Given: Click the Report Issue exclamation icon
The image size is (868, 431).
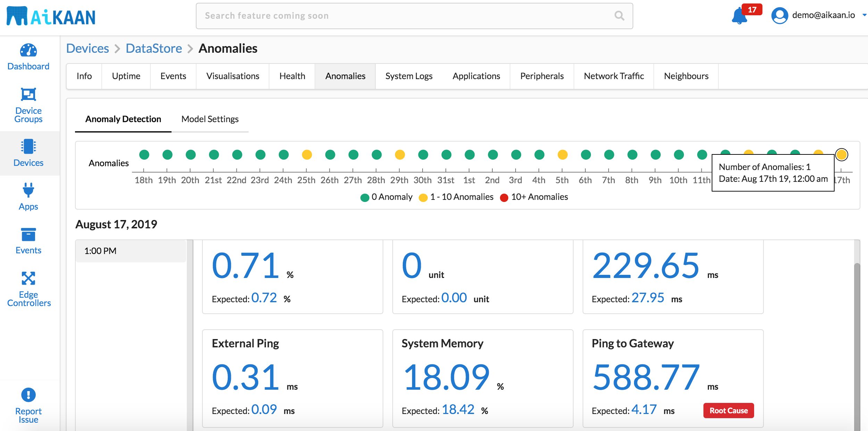Looking at the screenshot, I should 28,395.
